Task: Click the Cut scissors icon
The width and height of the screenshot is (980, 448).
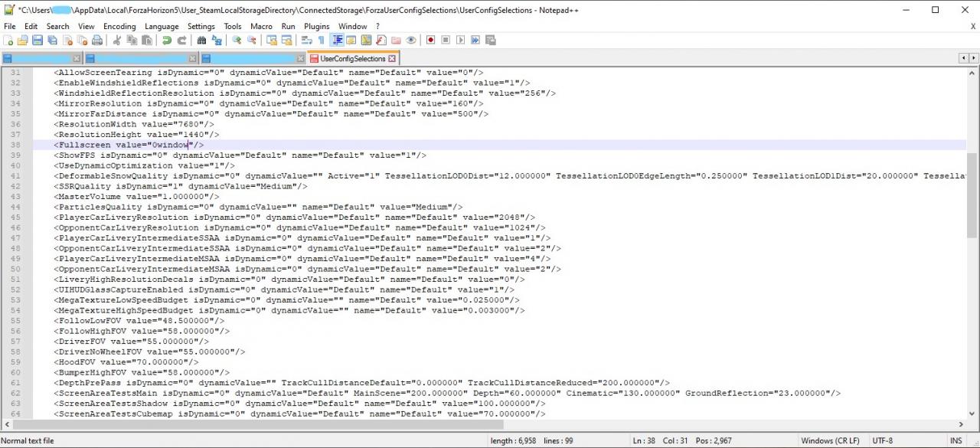Action: pyautogui.click(x=117, y=41)
